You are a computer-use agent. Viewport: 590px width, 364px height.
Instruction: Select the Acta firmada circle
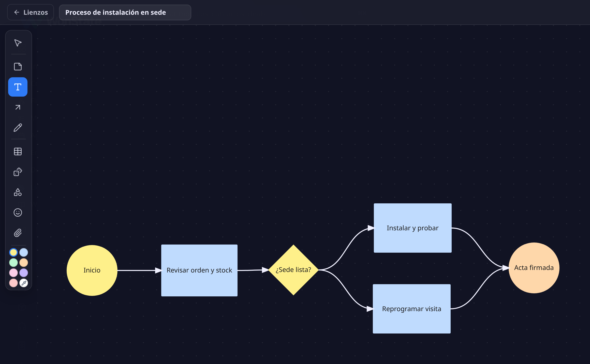pos(534,268)
